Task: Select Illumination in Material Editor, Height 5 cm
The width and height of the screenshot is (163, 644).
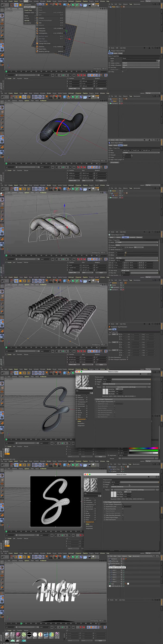Action: (81, 424)
